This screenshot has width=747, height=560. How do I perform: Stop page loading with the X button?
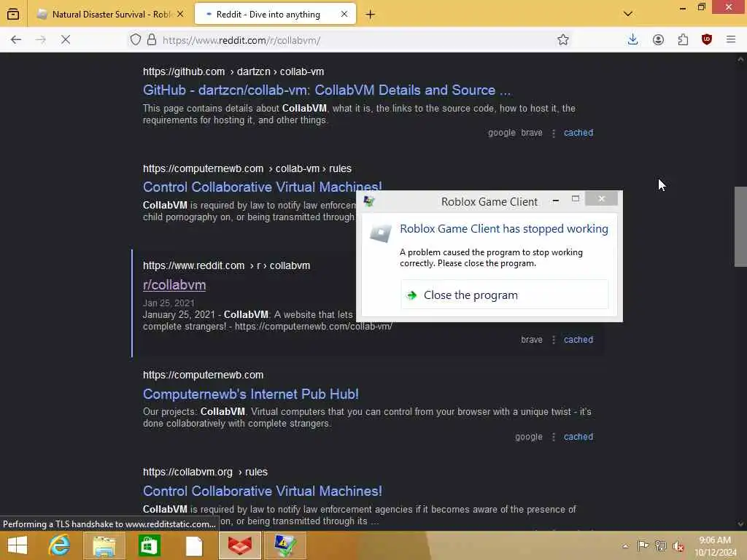coord(66,39)
